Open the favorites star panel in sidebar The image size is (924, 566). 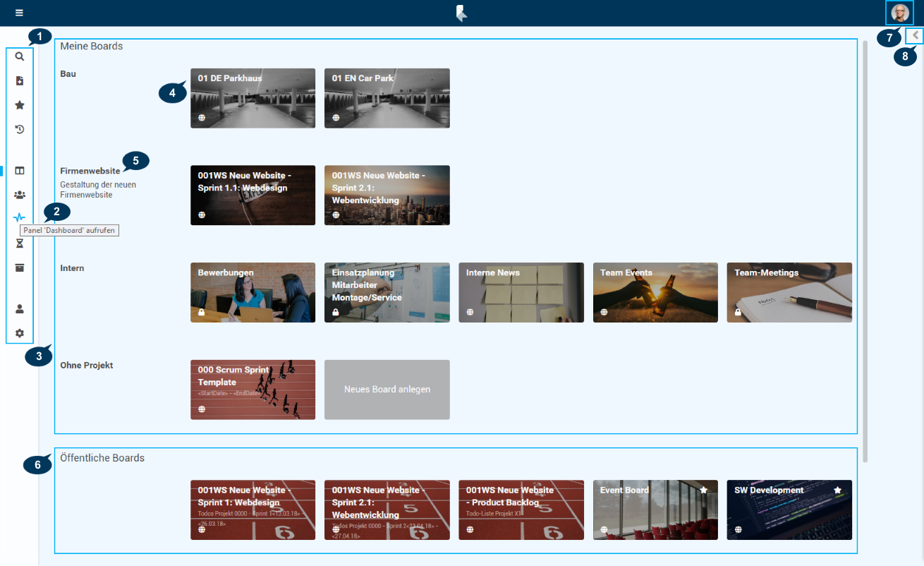20,105
